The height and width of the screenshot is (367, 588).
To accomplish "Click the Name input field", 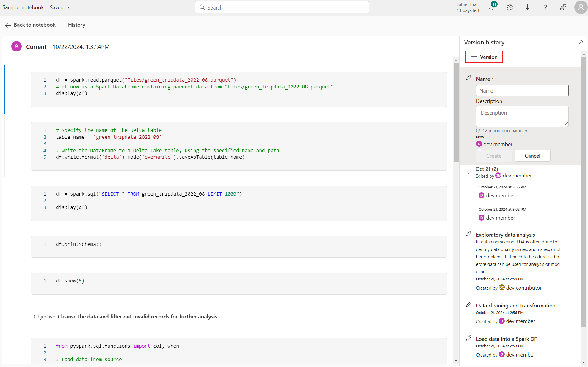I will (x=522, y=90).
